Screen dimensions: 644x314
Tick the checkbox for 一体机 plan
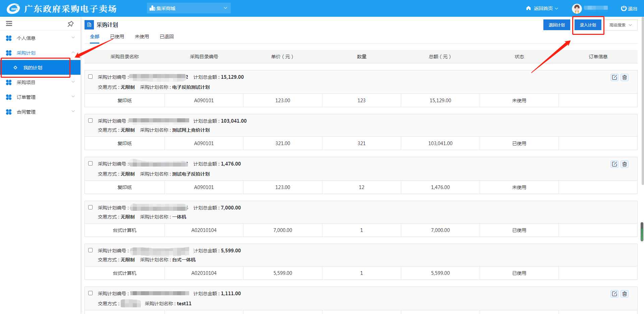point(91,207)
